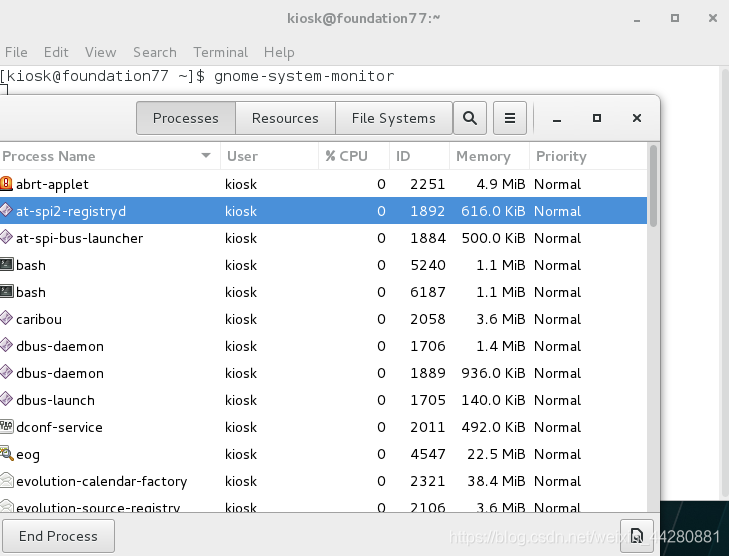The height and width of the screenshot is (556, 729).
Task: Click the eog image viewer icon
Action: pyautogui.click(x=6, y=453)
